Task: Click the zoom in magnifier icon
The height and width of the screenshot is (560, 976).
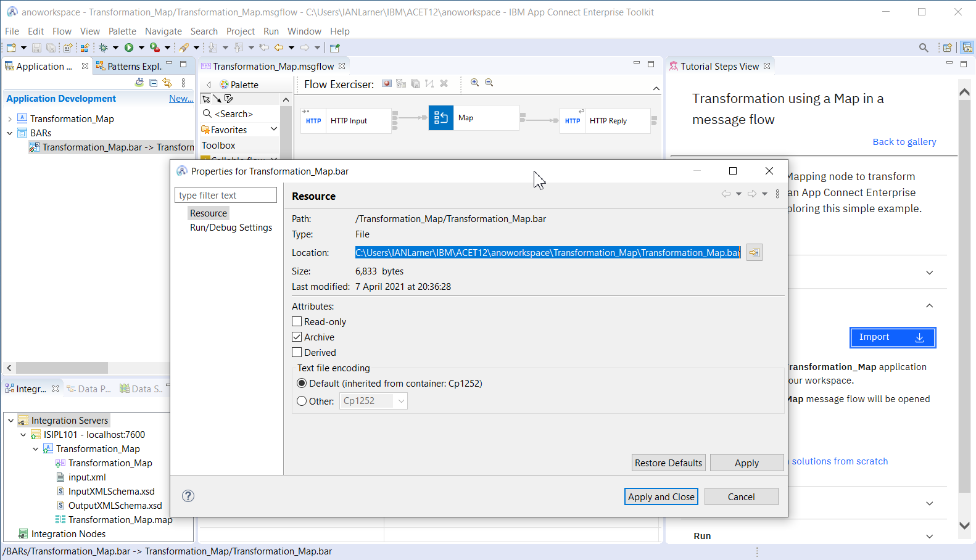Action: 474,83
